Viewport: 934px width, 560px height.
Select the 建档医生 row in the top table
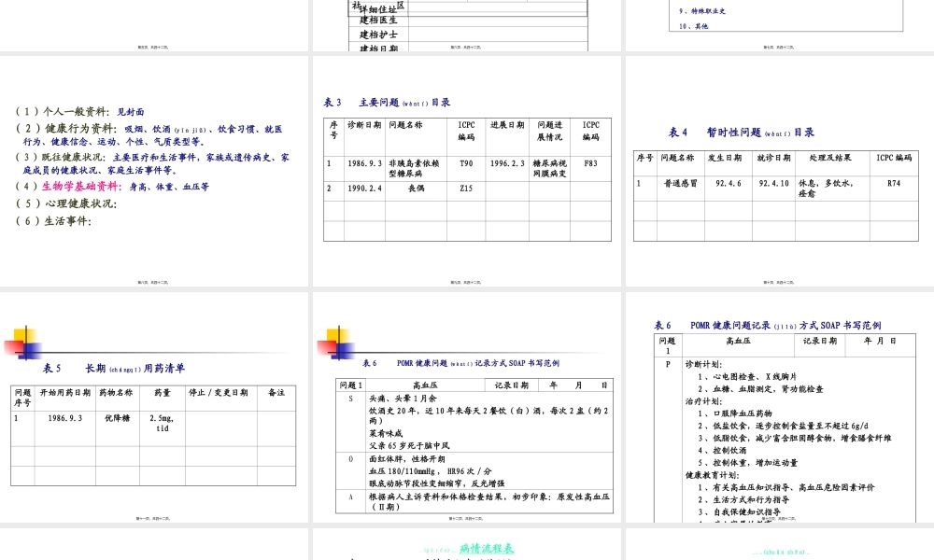point(378,21)
